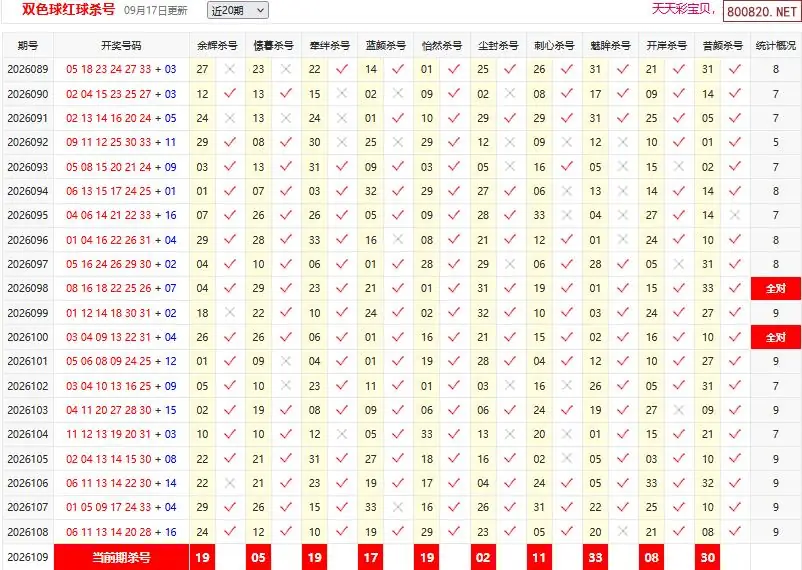Click the red 33 current kill number cell

point(595,557)
